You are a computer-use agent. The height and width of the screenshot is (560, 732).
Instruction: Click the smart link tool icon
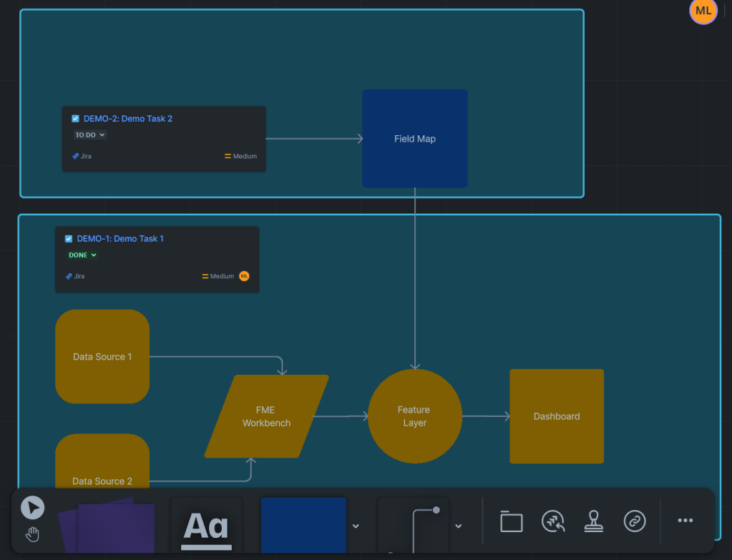tap(635, 521)
